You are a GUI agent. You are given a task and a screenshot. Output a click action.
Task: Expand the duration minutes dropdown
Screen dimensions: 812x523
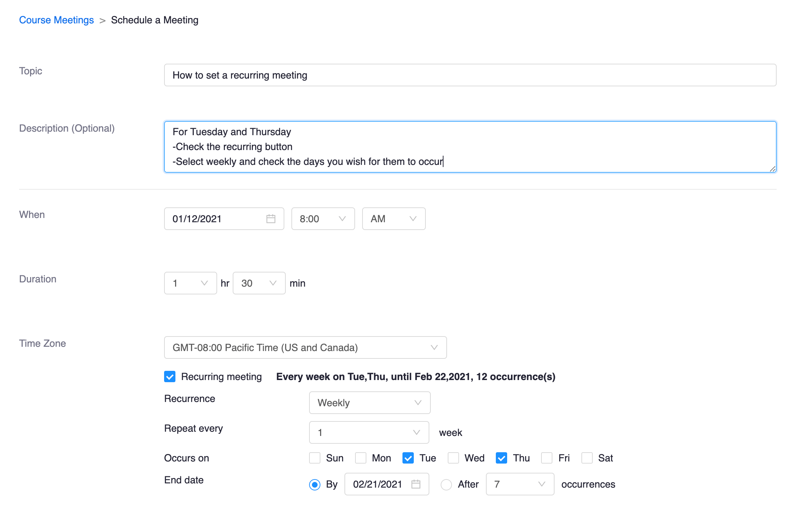click(x=259, y=283)
